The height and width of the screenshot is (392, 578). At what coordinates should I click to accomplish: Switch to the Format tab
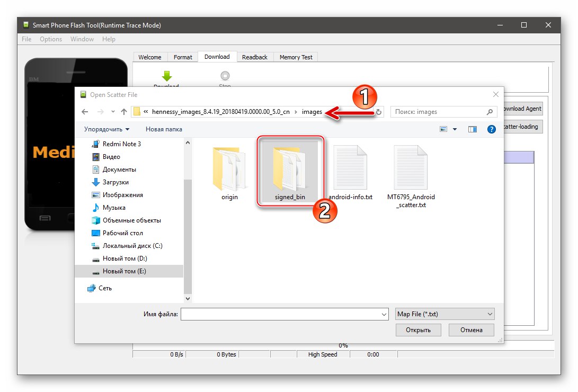tap(183, 57)
